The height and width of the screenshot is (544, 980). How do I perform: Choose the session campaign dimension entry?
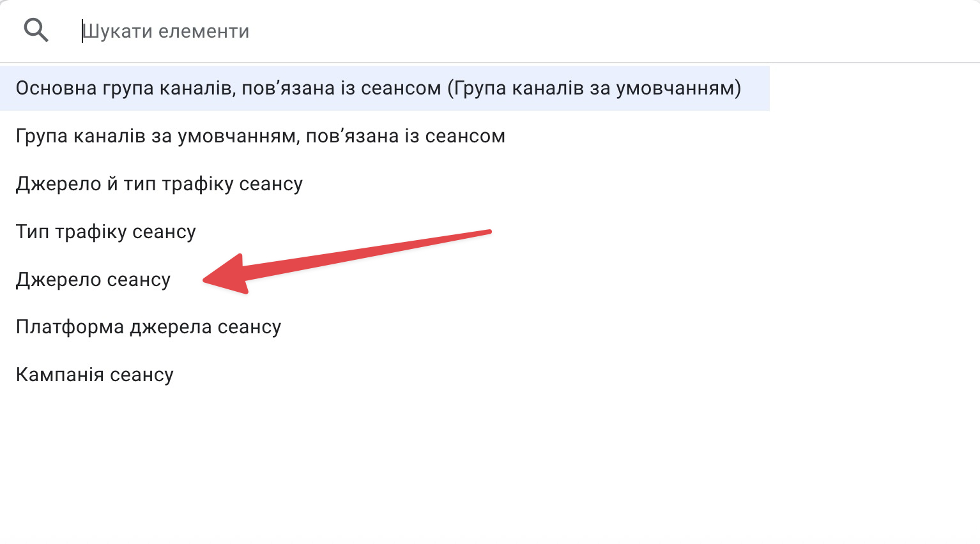[x=95, y=375]
